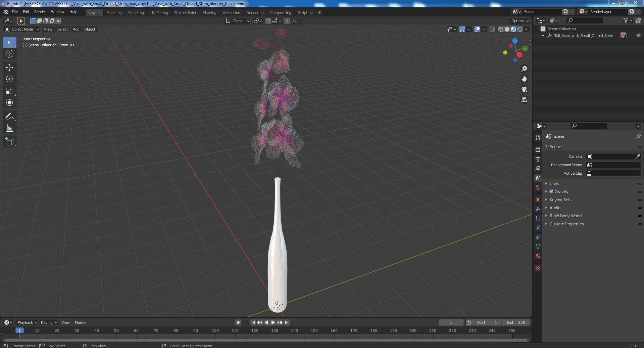Screen dimensions: 644x348
Task: Open the Global transform orientation dropdown
Action: [238, 21]
